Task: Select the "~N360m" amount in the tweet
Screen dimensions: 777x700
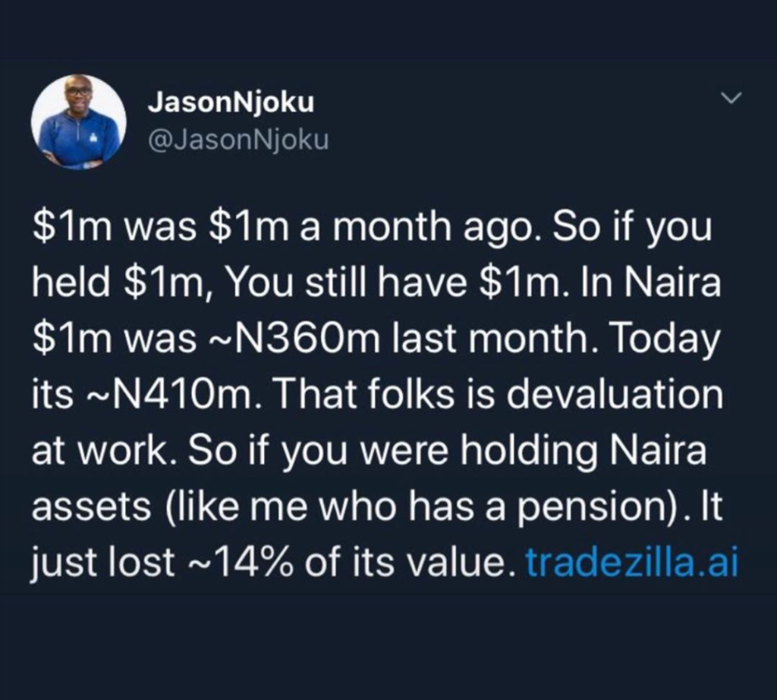Action: coord(289,339)
